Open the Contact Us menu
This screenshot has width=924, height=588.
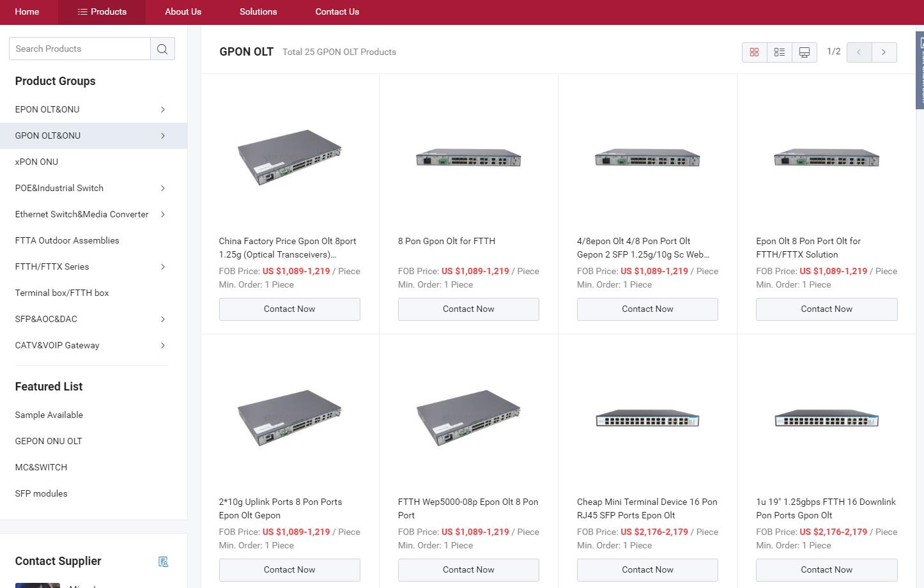click(337, 12)
